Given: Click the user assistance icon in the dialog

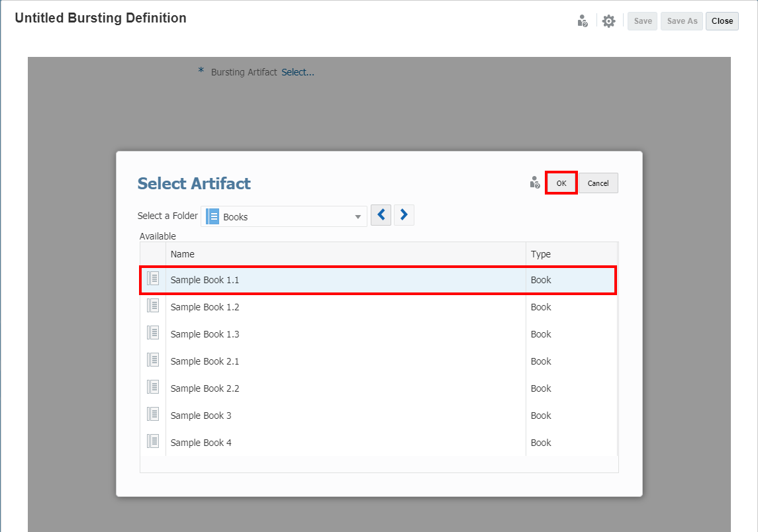Looking at the screenshot, I should pos(535,183).
